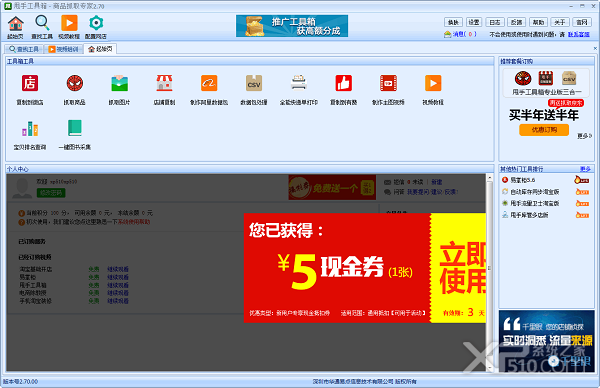Switch to the 视频培训 tab
Screen dimensions: 600x388
click(x=64, y=49)
